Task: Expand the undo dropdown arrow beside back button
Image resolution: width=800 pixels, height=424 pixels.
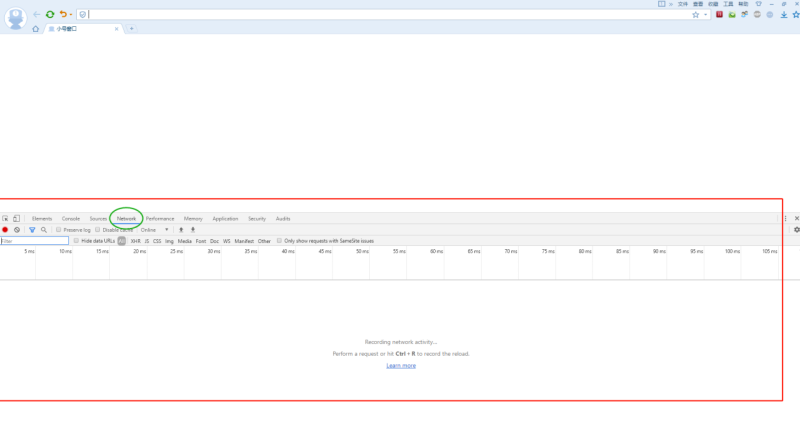Action: 71,15
